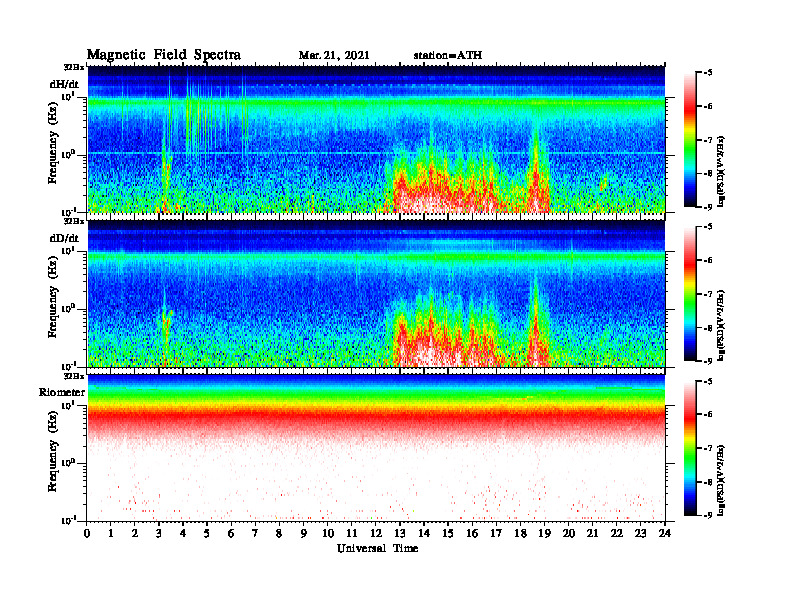Click the "-7" tick on the dD/dt color bar
The image size is (792, 612).
click(x=708, y=294)
